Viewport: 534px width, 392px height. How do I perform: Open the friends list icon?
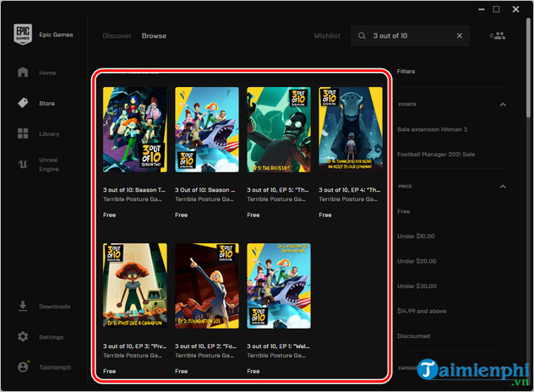click(x=499, y=35)
